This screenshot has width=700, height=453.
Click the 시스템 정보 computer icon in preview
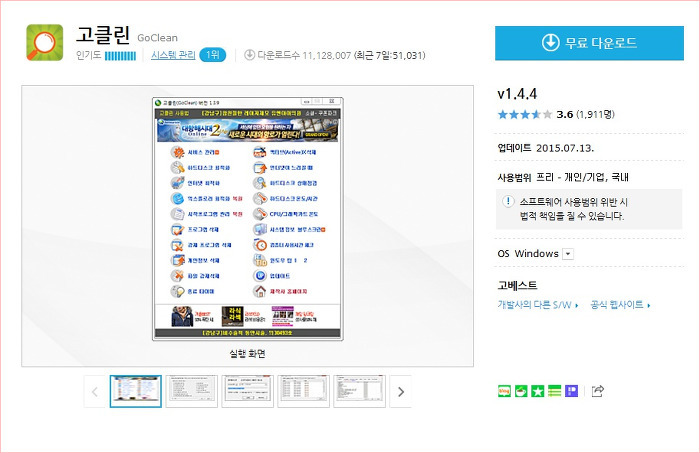pyautogui.click(x=260, y=229)
